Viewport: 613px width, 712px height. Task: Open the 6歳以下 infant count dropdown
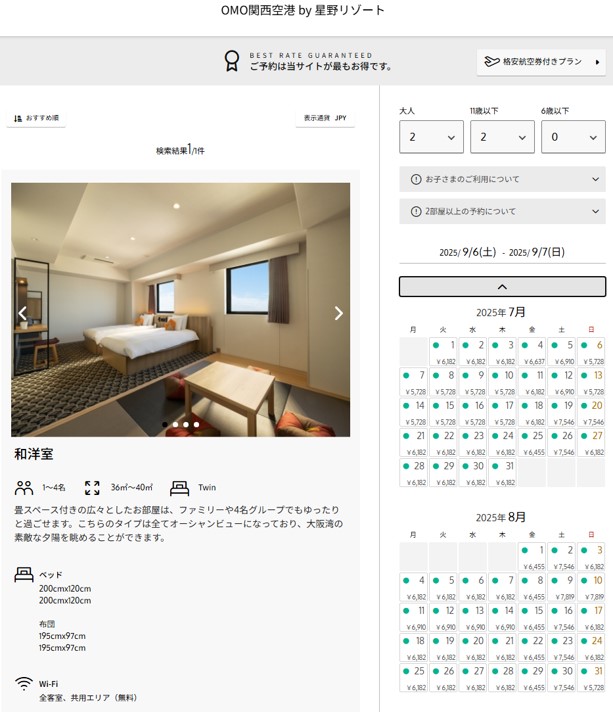click(x=572, y=137)
